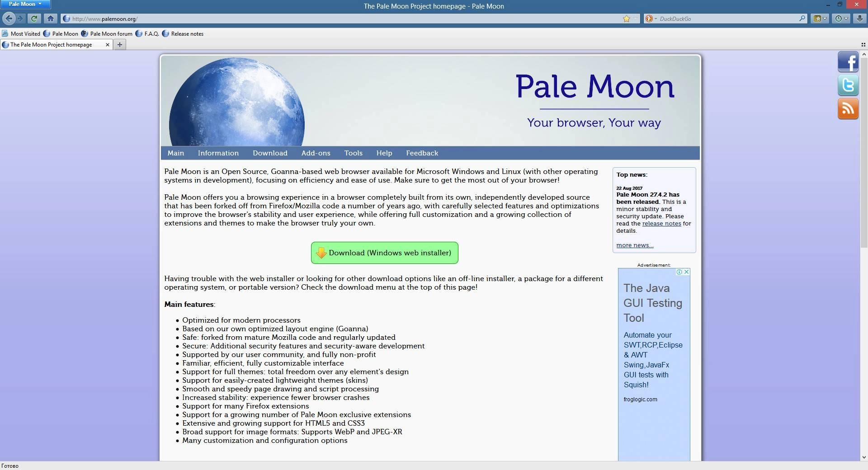Follow the release notes link in Top news
Image resolution: width=868 pixels, height=470 pixels.
click(661, 223)
